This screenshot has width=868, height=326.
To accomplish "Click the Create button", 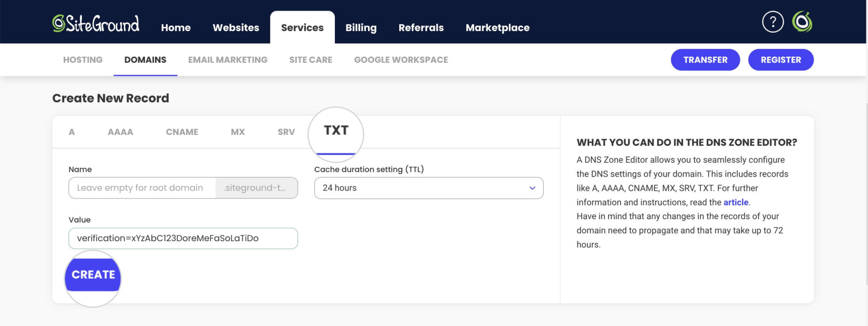I will 93,274.
